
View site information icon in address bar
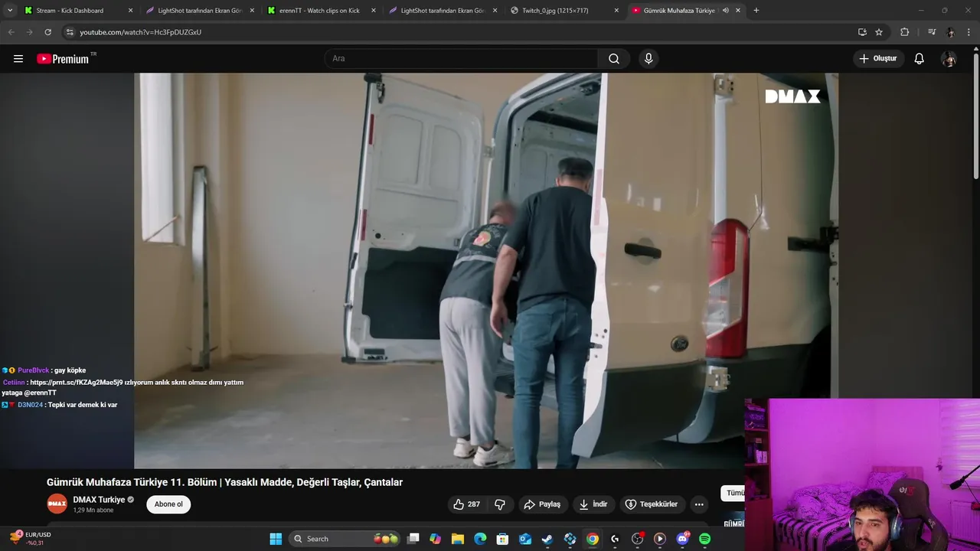[70, 32]
